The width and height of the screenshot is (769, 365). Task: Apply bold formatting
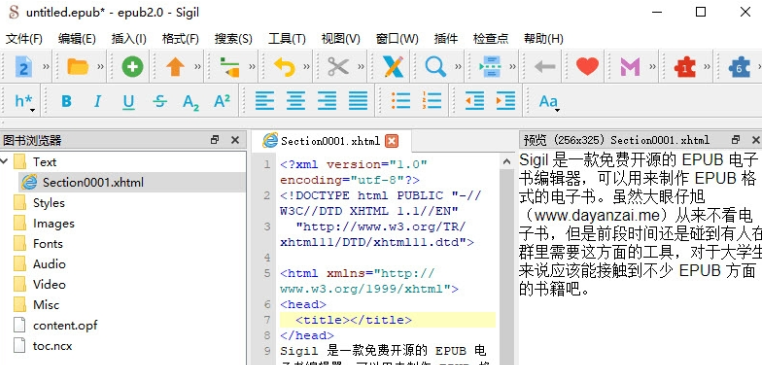click(x=66, y=101)
